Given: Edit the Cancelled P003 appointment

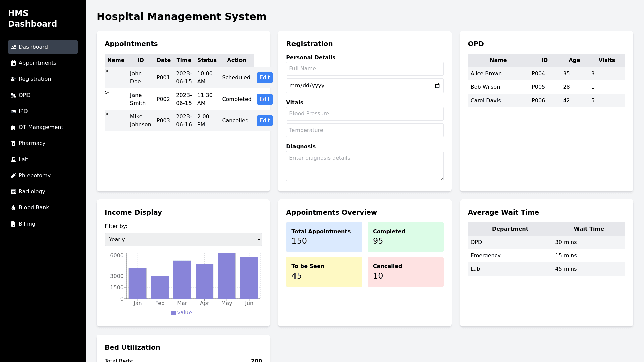Looking at the screenshot, I should tap(264, 121).
